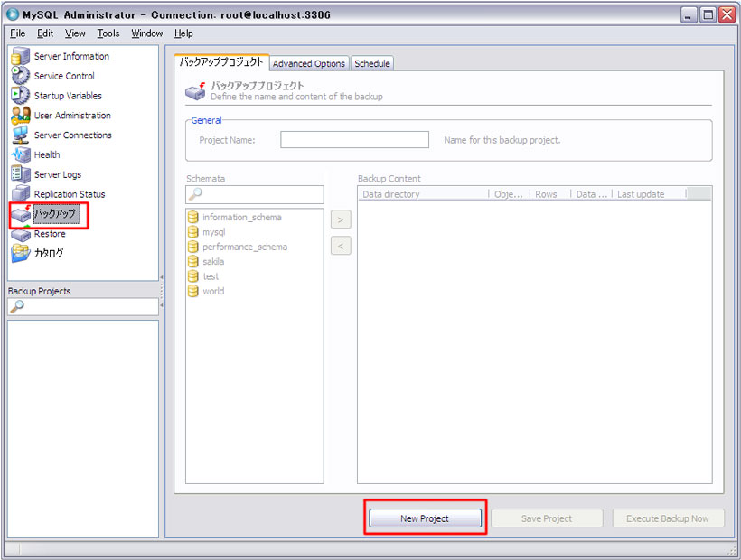Click the MySQL Administrator title bar icon

(x=13, y=14)
